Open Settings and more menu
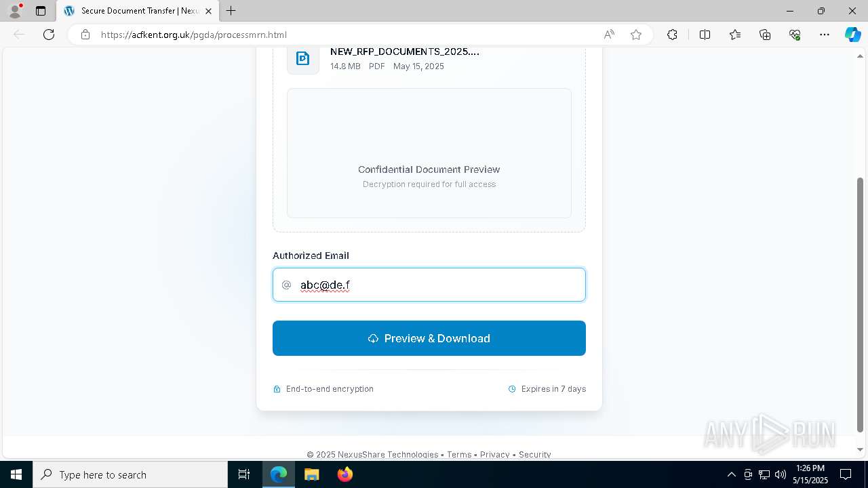 pyautogui.click(x=825, y=35)
